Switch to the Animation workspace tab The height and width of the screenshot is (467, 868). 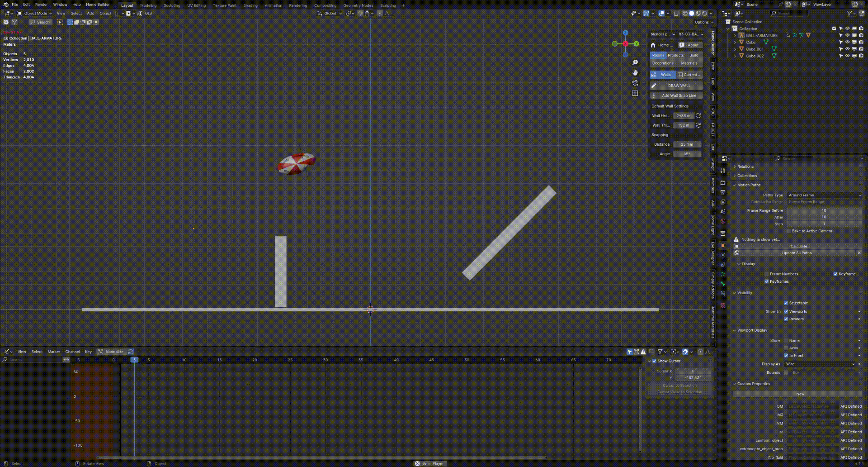pos(273,5)
